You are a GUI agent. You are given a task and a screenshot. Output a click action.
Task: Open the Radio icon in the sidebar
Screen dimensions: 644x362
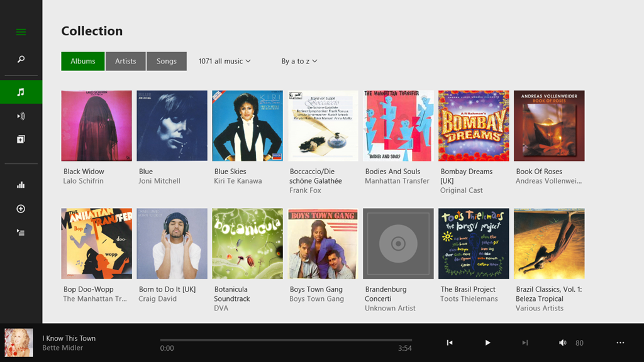tap(21, 116)
